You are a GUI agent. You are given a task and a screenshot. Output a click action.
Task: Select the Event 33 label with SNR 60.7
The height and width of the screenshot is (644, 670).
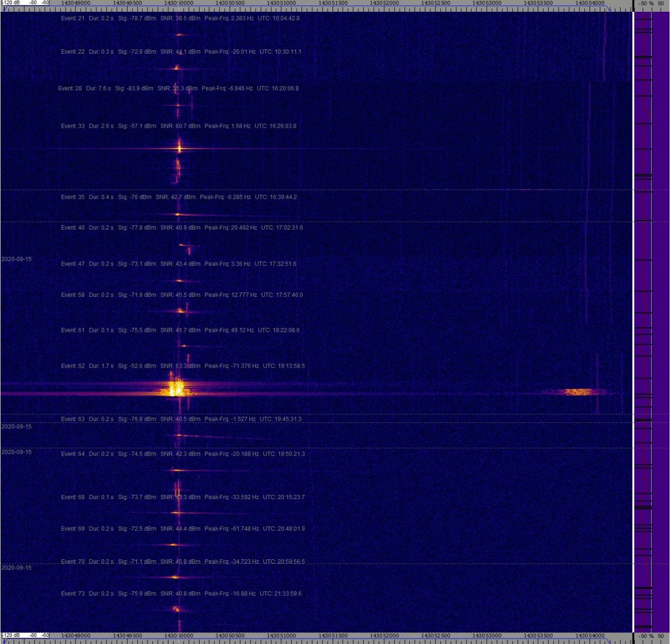179,126
